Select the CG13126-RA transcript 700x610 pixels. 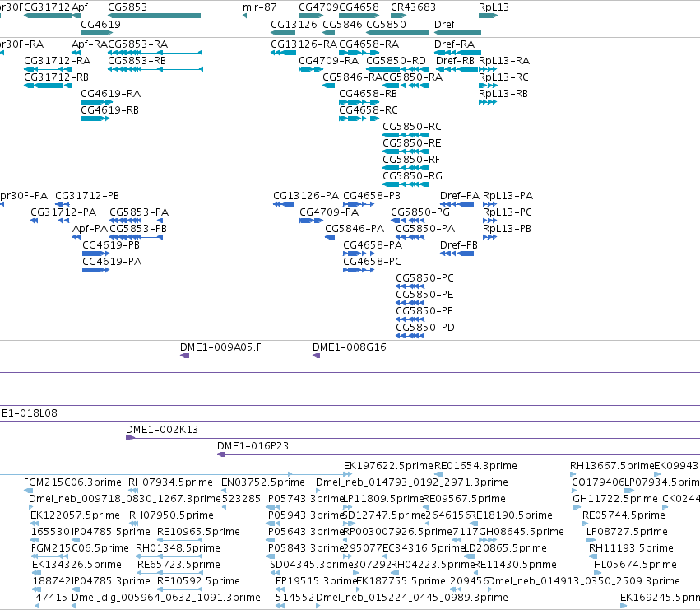click(304, 44)
